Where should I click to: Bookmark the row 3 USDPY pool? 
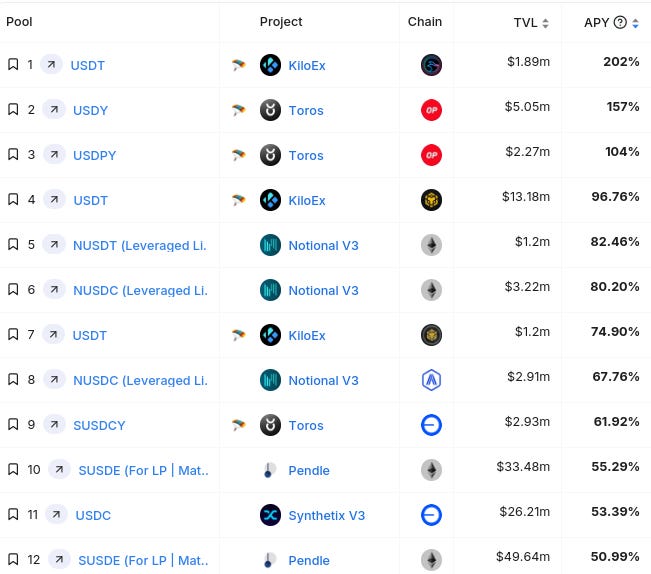pyautogui.click(x=13, y=155)
